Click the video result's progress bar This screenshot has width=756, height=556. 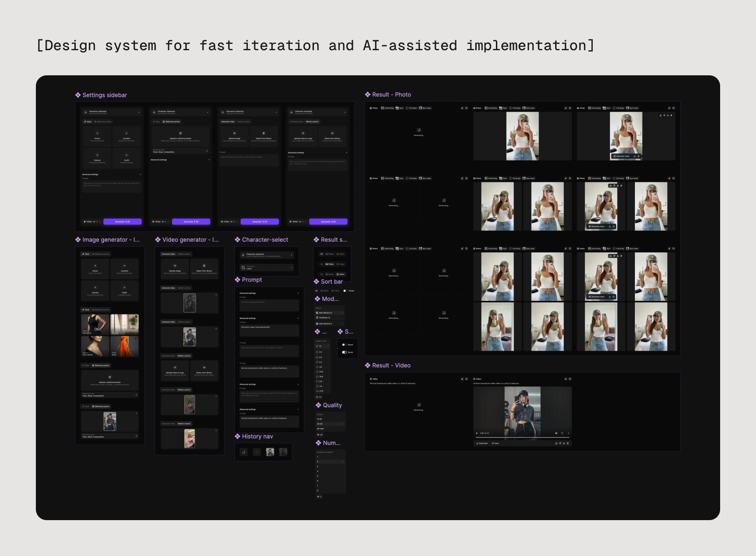point(522,437)
